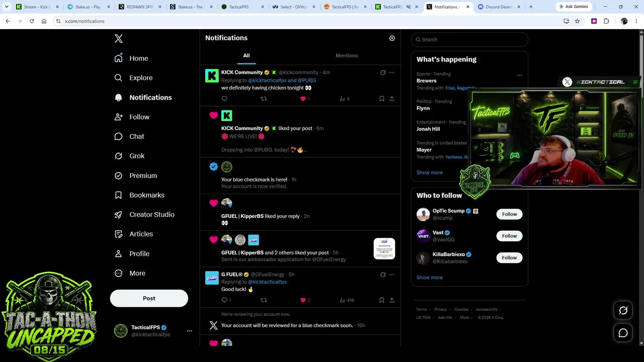Screen dimensions: 644x362
Task: Click the Post button
Action: click(149, 298)
